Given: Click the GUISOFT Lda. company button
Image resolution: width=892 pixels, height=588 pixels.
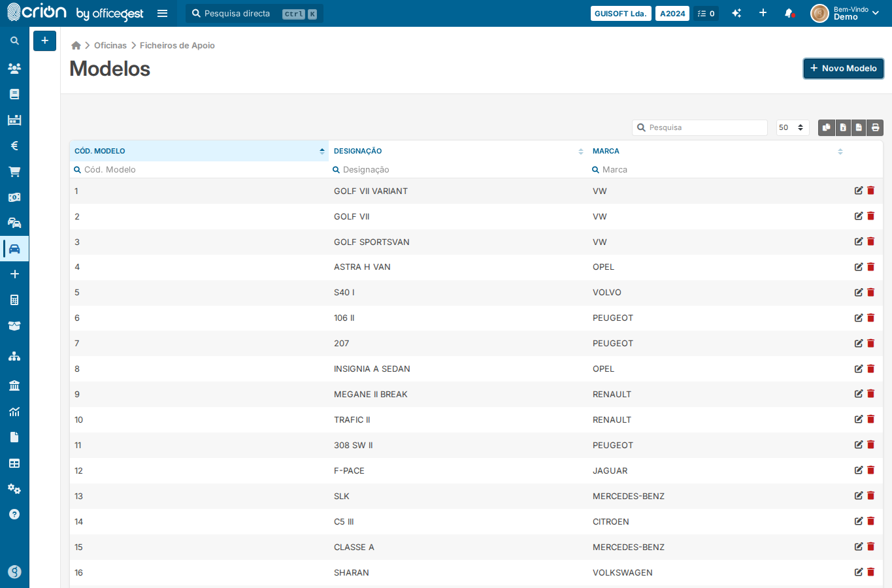Looking at the screenshot, I should [620, 13].
